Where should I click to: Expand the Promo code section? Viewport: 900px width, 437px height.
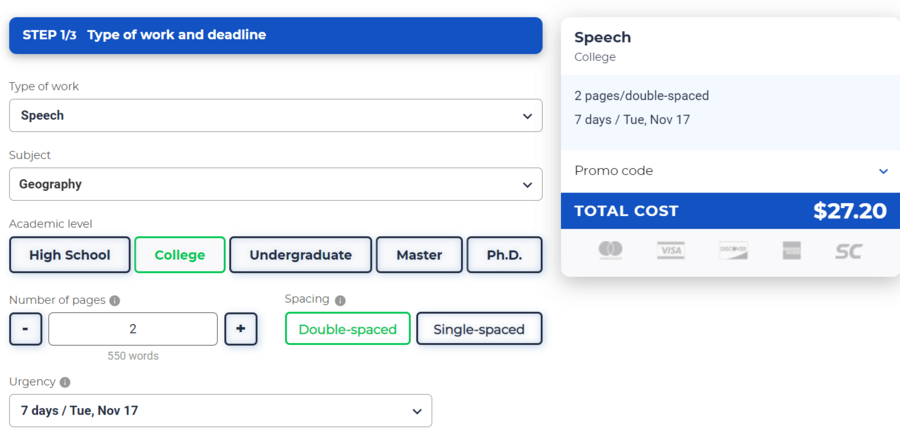point(731,171)
